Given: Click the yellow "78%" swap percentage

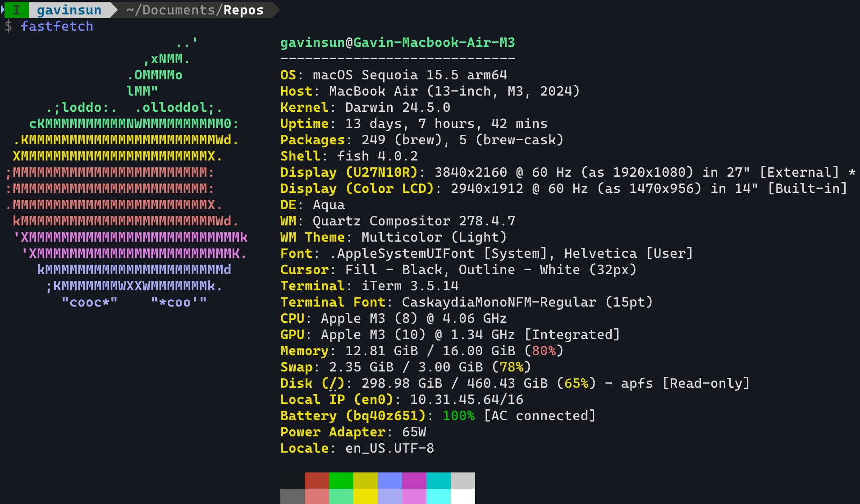Looking at the screenshot, I should [512, 367].
